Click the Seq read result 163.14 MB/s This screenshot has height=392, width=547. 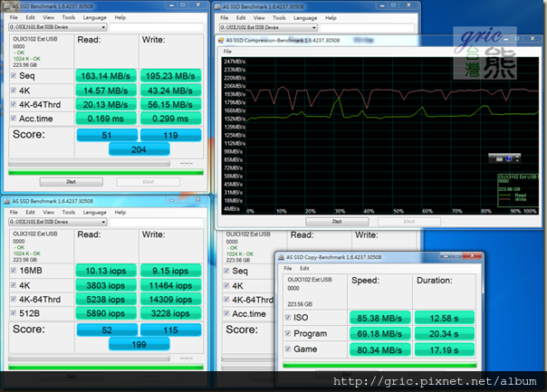click(106, 76)
